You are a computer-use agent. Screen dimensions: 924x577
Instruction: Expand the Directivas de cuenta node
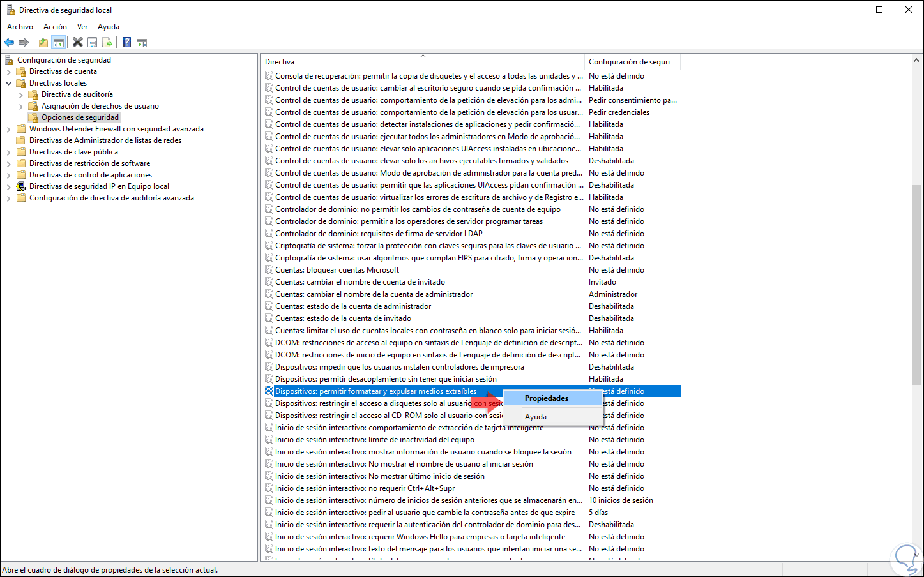(9, 71)
